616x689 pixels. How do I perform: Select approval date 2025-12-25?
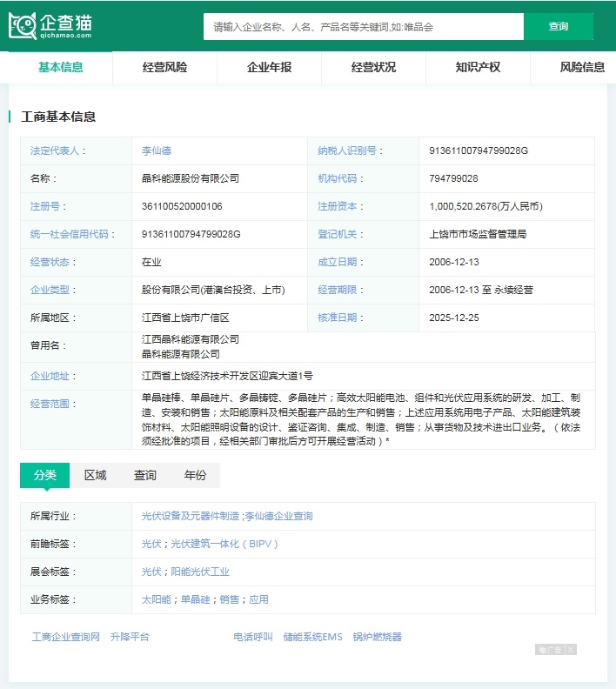(454, 318)
